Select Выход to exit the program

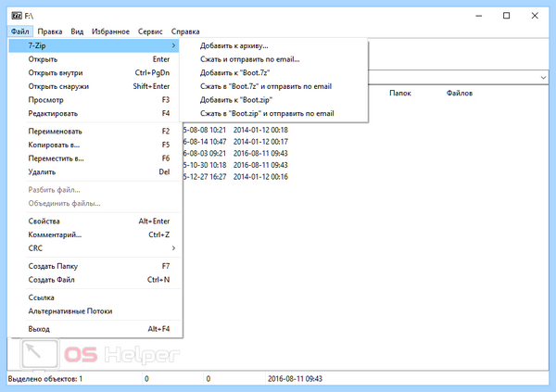point(94,329)
